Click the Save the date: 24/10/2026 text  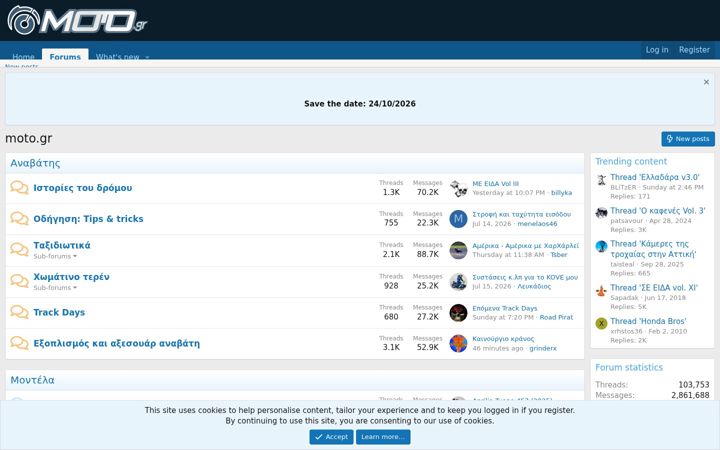click(360, 104)
